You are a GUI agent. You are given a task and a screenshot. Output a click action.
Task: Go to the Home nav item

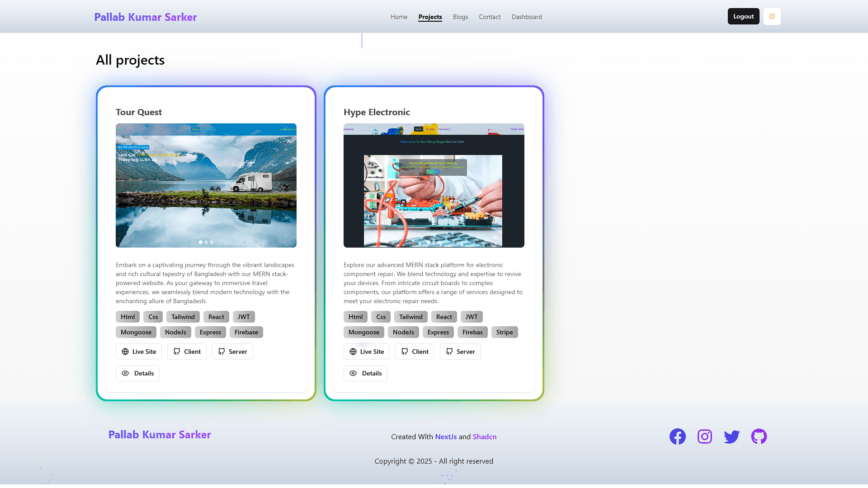[x=399, y=17]
